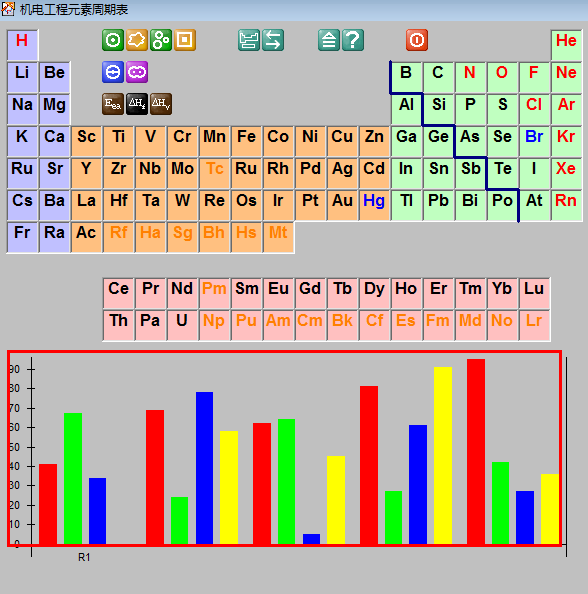
Task: Select the Ce cerium lanthanide cell
Action: tap(119, 293)
